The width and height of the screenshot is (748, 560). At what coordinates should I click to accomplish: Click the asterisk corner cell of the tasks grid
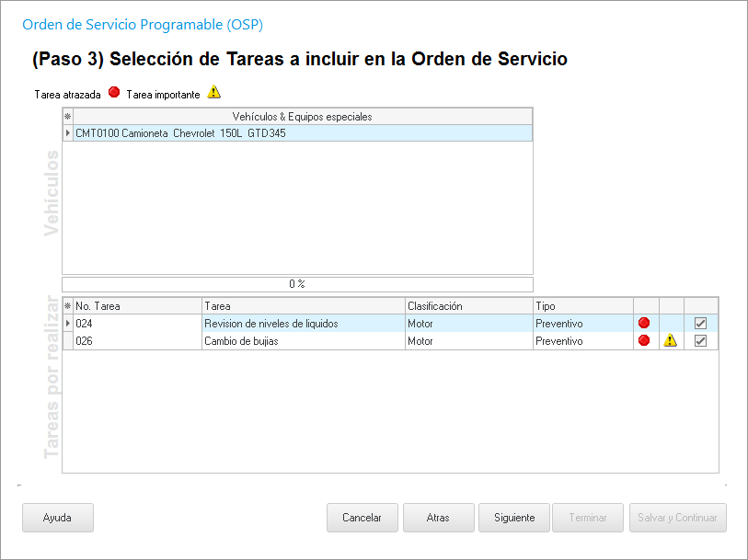click(67, 306)
